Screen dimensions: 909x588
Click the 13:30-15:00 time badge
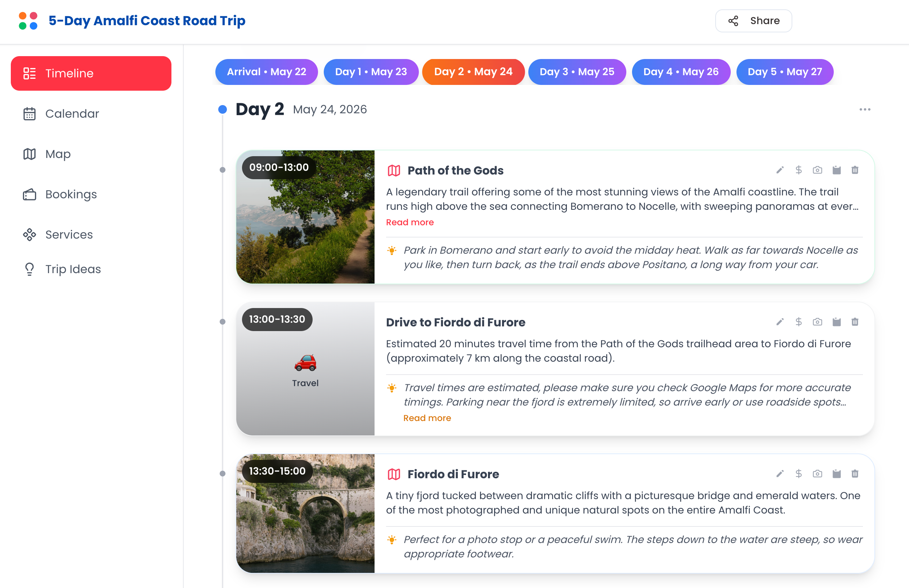pos(277,471)
